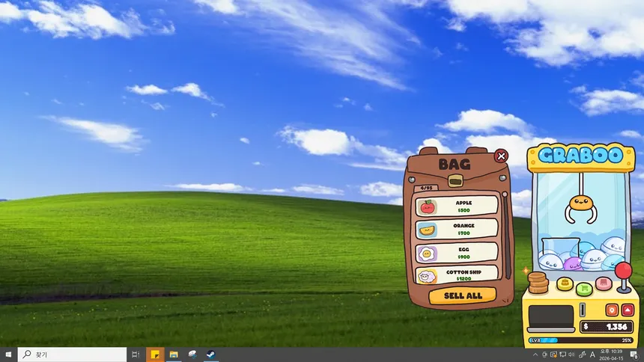
Task: Click the taskbar search box
Action: point(72,355)
